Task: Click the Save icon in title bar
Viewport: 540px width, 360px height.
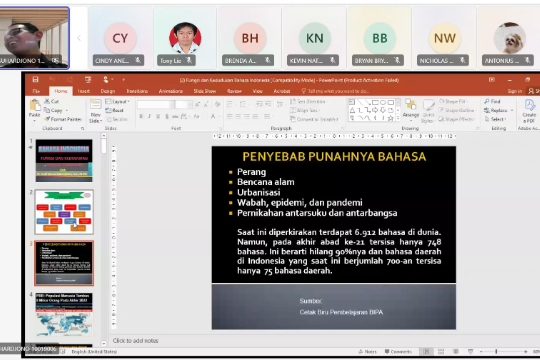Action: pyautogui.click(x=35, y=80)
